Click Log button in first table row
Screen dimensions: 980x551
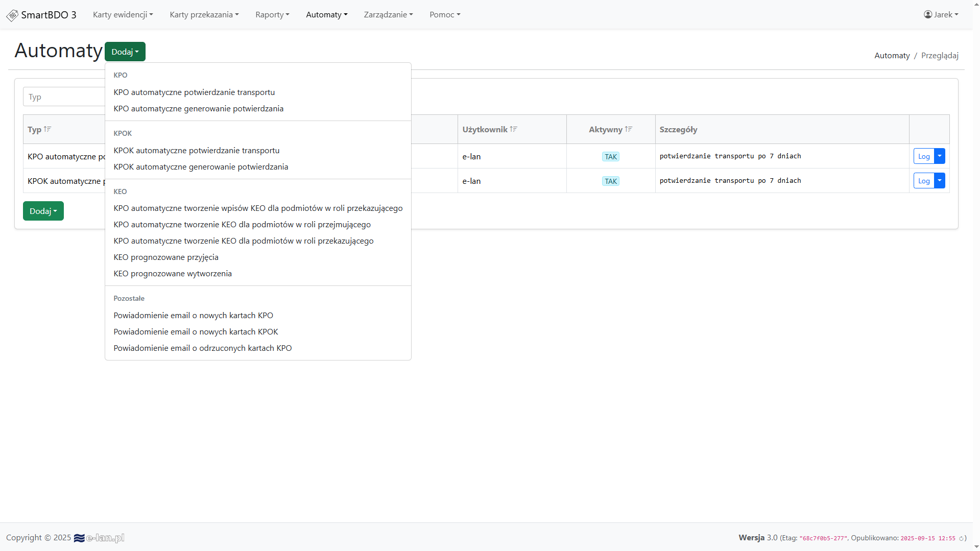(923, 156)
